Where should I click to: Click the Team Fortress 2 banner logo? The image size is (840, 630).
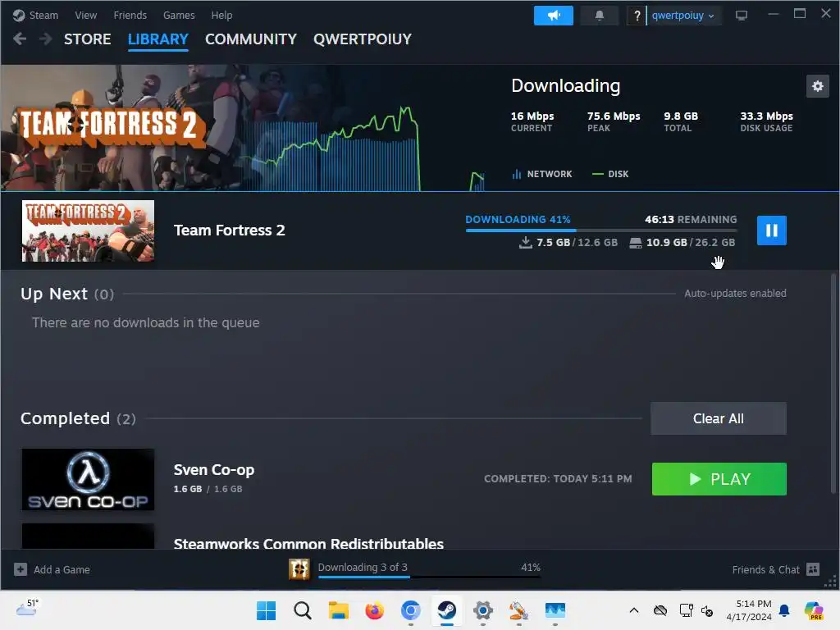click(112, 127)
